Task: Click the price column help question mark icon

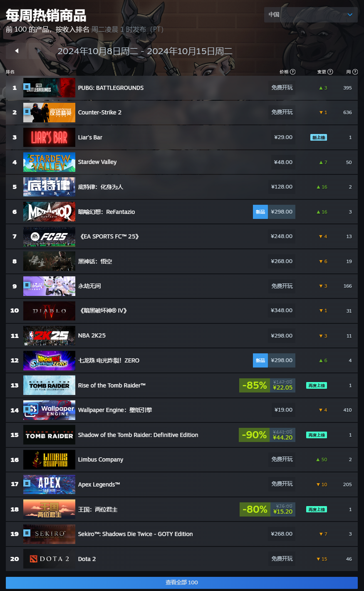Action: pos(293,72)
